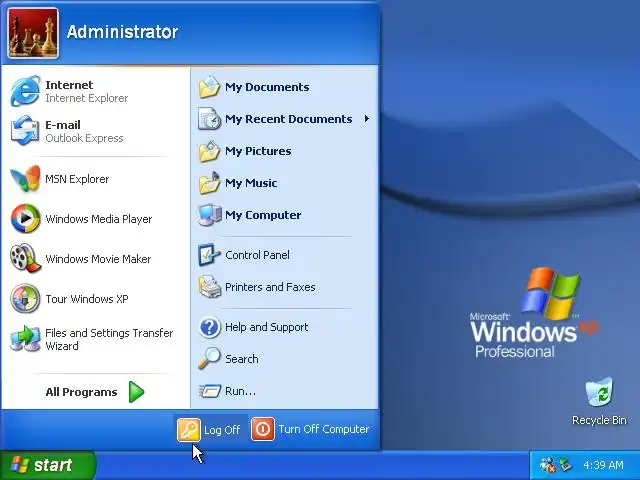
Task: Choose 'My Documents' in the Start menu
Action: (267, 87)
